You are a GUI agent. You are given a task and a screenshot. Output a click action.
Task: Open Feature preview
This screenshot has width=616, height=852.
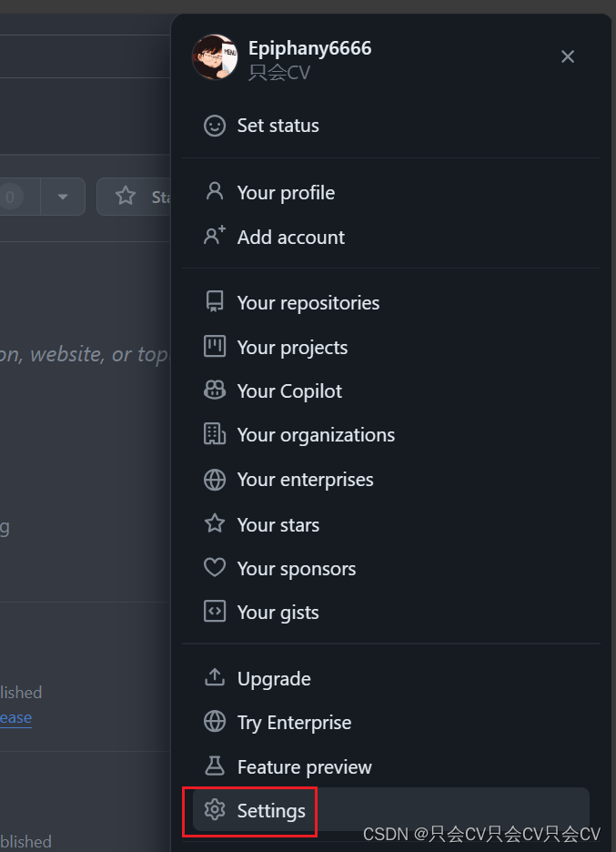pos(304,767)
